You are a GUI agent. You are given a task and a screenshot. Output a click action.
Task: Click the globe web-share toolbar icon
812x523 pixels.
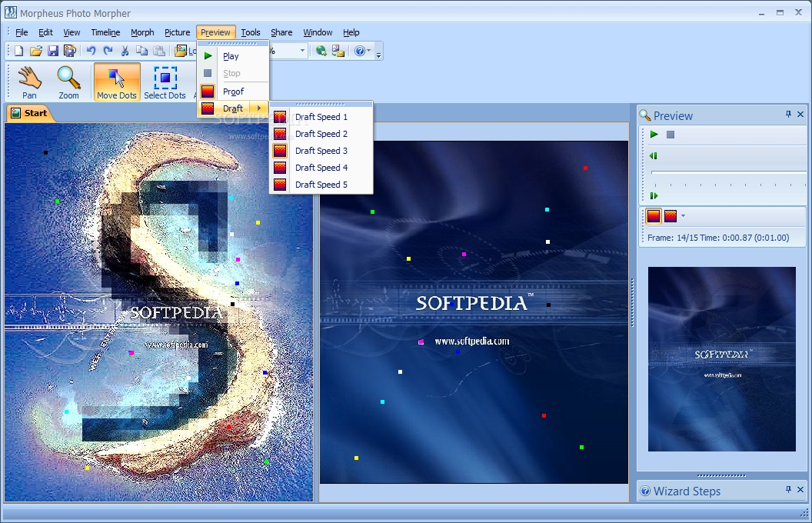321,51
